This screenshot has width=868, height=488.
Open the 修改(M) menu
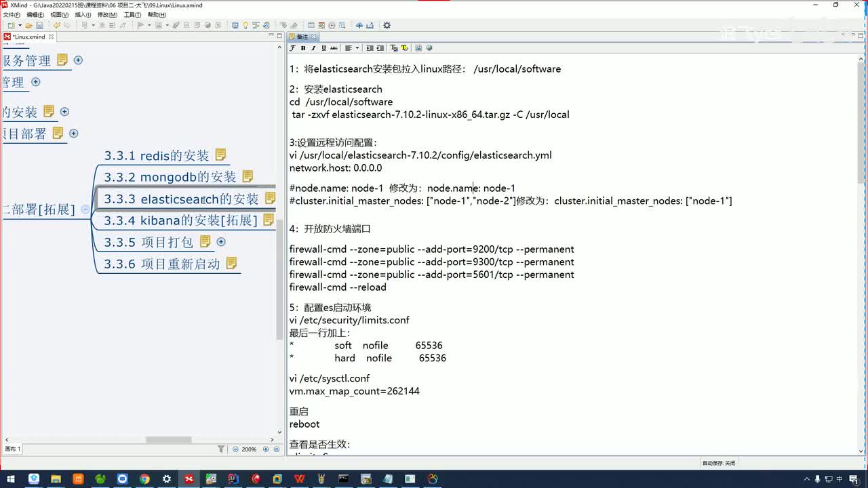coord(107,15)
